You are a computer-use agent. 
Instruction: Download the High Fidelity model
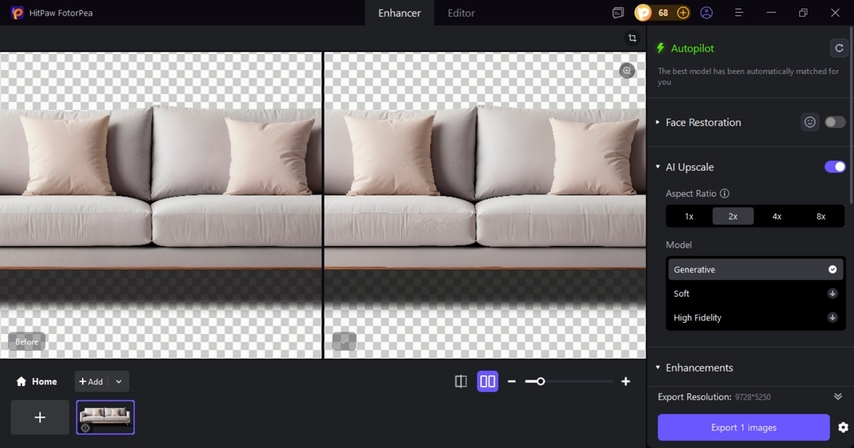tap(832, 317)
